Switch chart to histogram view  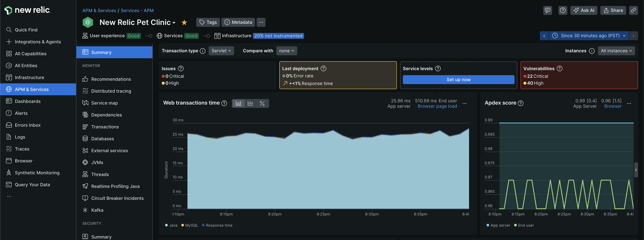[x=250, y=103]
